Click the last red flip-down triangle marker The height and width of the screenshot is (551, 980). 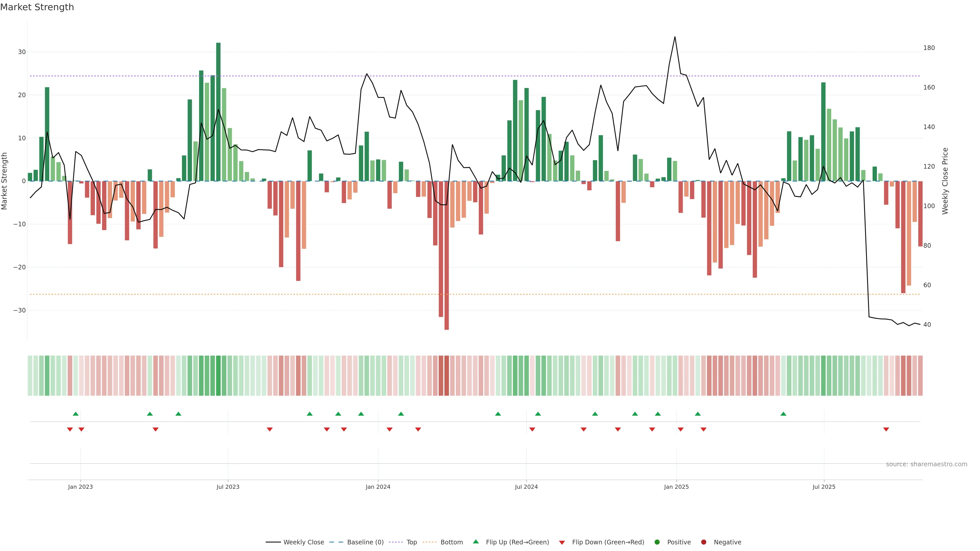886,429
